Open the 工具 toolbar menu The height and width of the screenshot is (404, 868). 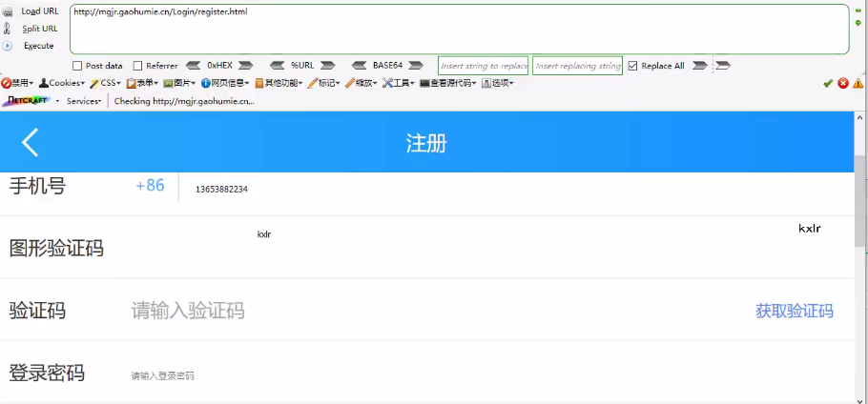[x=399, y=83]
